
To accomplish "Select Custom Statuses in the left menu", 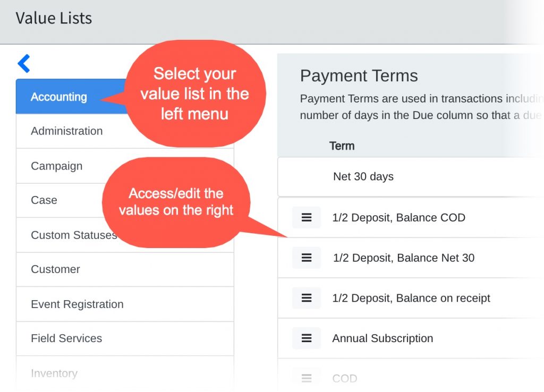I will pyautogui.click(x=73, y=235).
